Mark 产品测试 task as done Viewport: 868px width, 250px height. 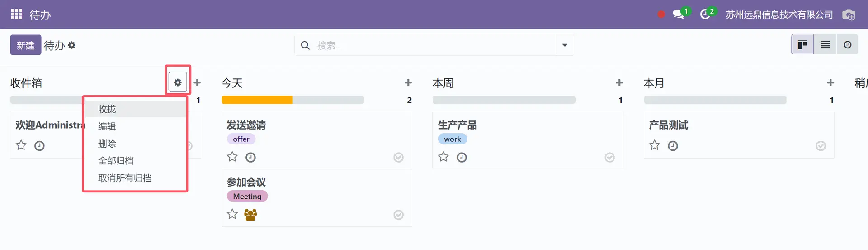[821, 146]
